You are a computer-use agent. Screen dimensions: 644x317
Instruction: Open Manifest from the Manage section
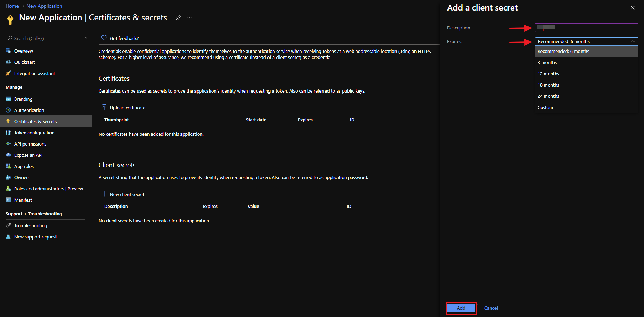pyautogui.click(x=23, y=200)
